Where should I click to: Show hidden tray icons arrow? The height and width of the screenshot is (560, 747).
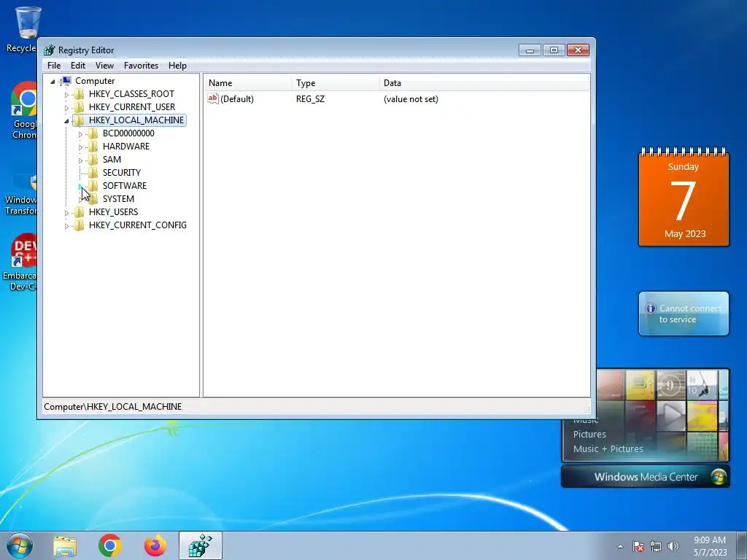pos(620,546)
